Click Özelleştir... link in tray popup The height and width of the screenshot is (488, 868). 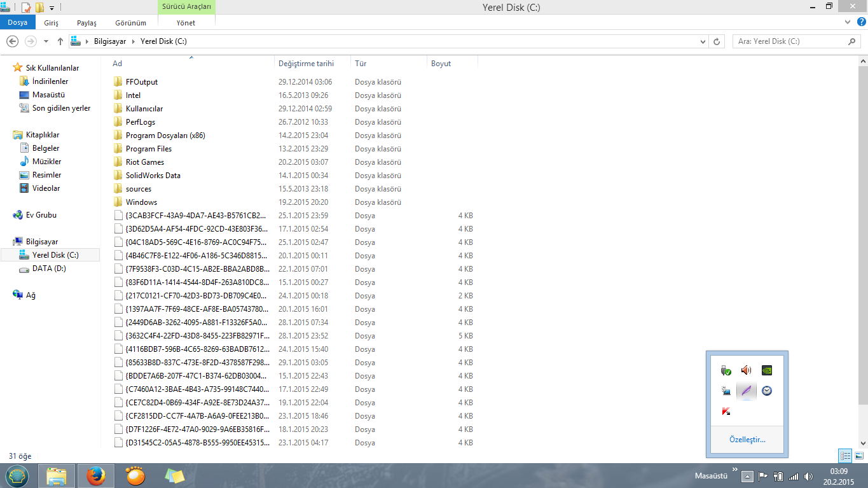[x=747, y=440]
